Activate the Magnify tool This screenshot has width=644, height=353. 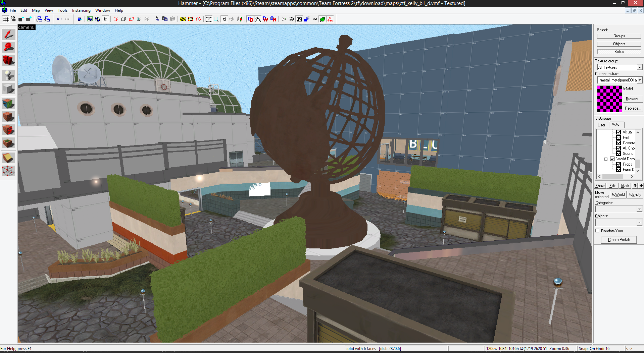(x=8, y=47)
